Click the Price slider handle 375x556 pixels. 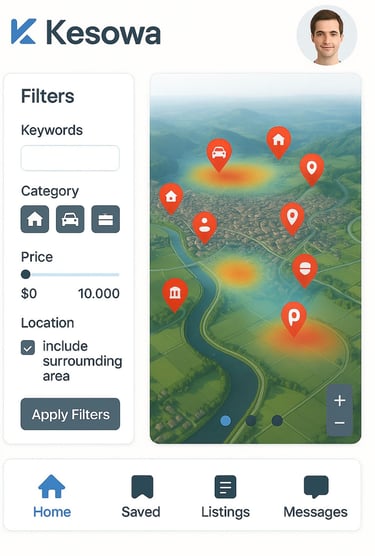click(x=26, y=274)
